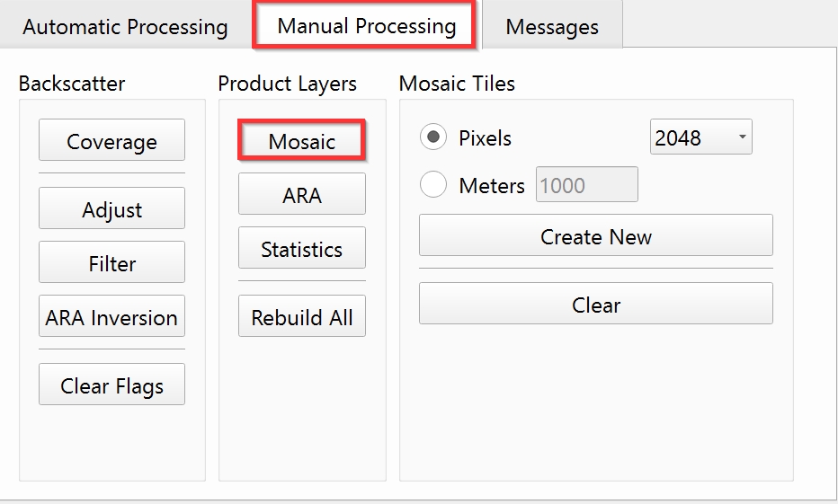
Task: Click the Clear Flags button
Action: pos(111,385)
